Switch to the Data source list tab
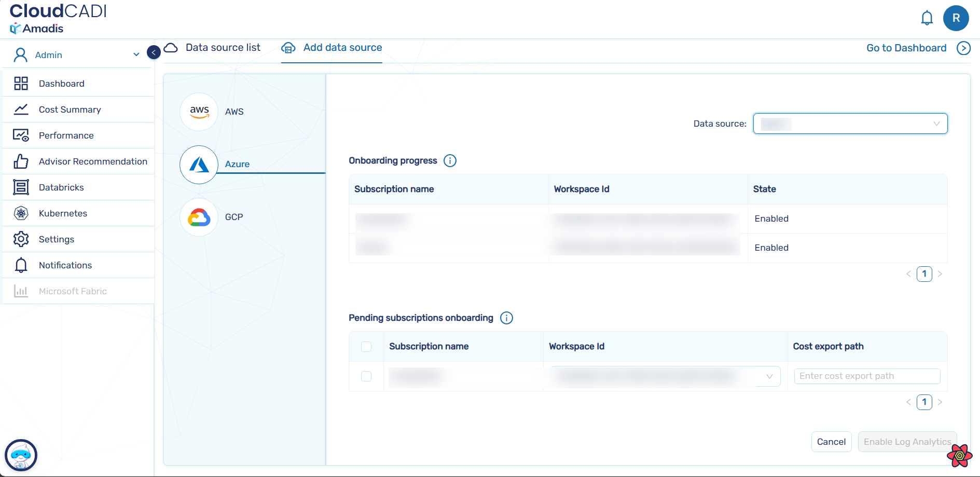Viewport: 980px width, 477px height. pos(223,48)
